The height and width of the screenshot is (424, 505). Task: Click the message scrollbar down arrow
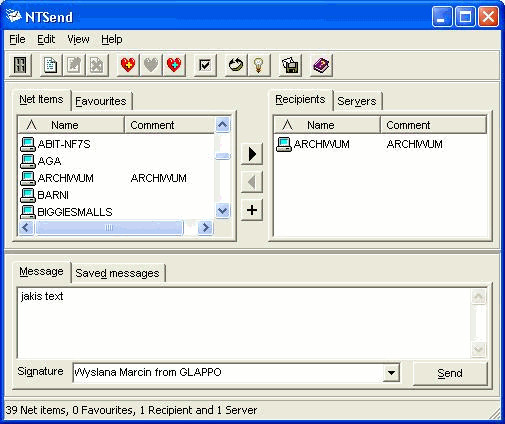click(x=479, y=349)
